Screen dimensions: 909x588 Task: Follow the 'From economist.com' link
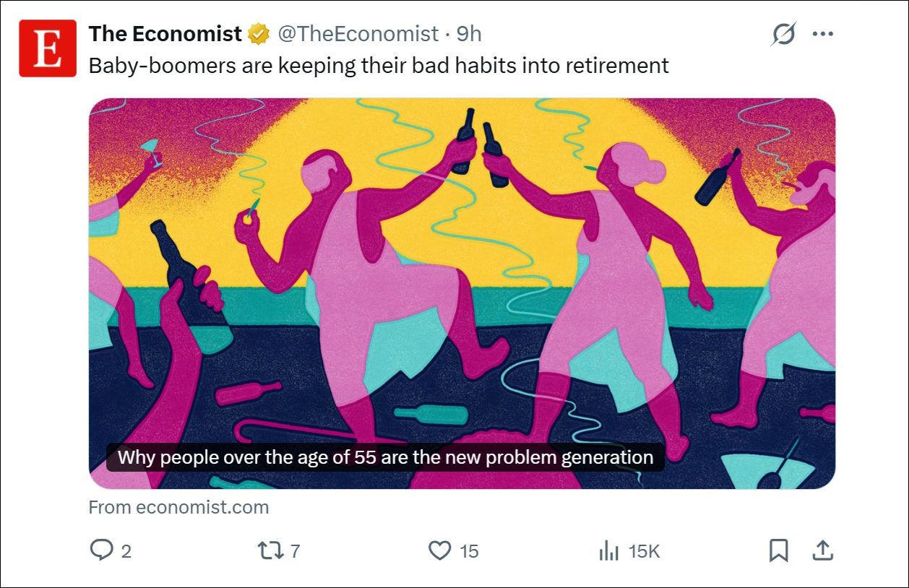tap(178, 507)
